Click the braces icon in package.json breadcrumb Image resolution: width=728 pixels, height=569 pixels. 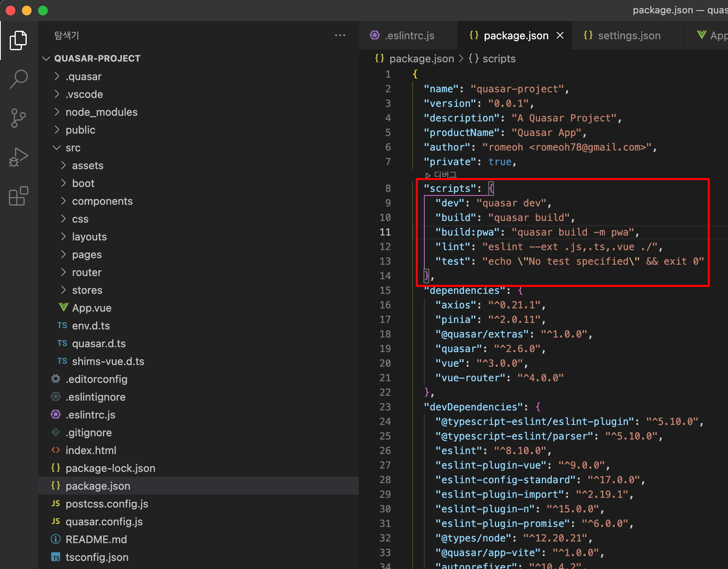pos(379,58)
